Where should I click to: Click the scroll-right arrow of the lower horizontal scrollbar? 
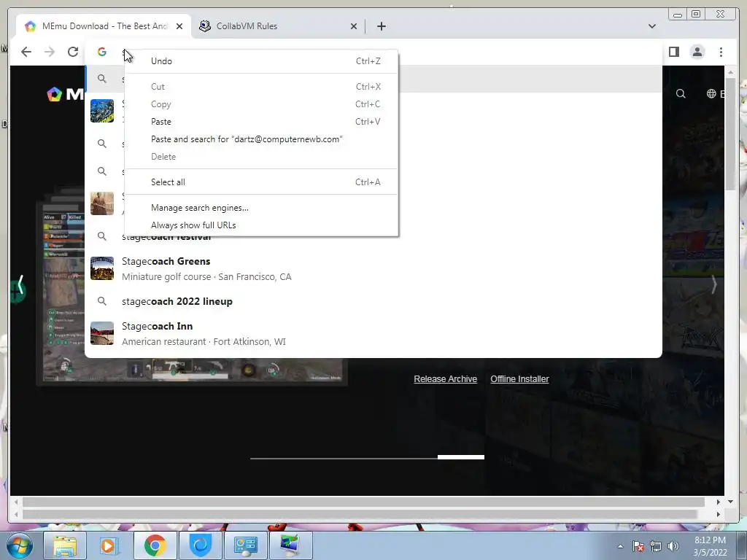(719, 514)
